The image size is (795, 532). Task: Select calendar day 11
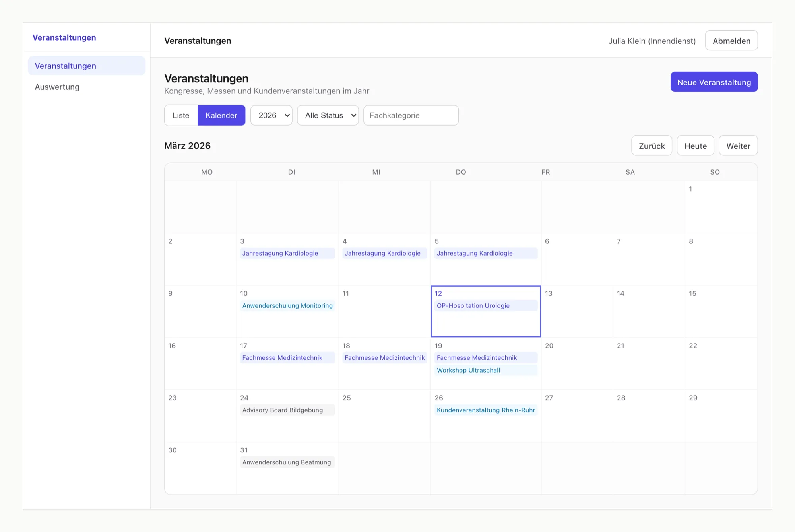click(384, 311)
